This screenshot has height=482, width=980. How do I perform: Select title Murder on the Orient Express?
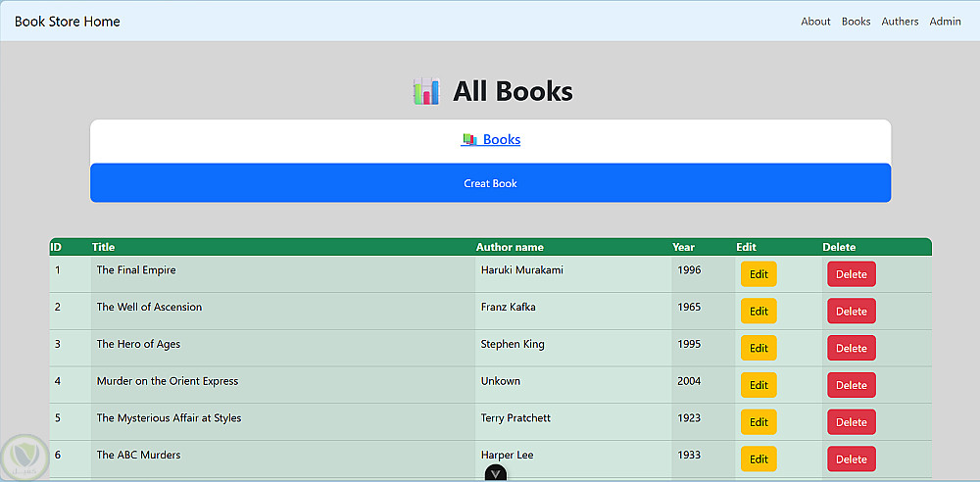(x=168, y=381)
